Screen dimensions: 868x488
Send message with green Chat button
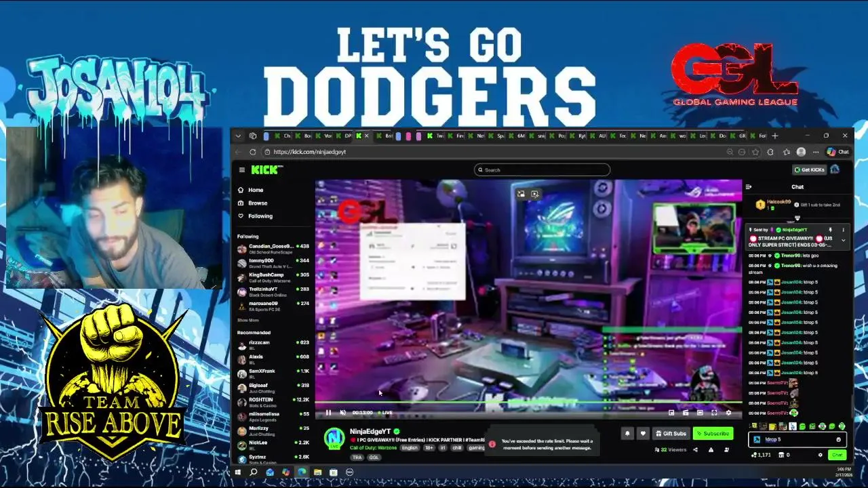point(837,455)
